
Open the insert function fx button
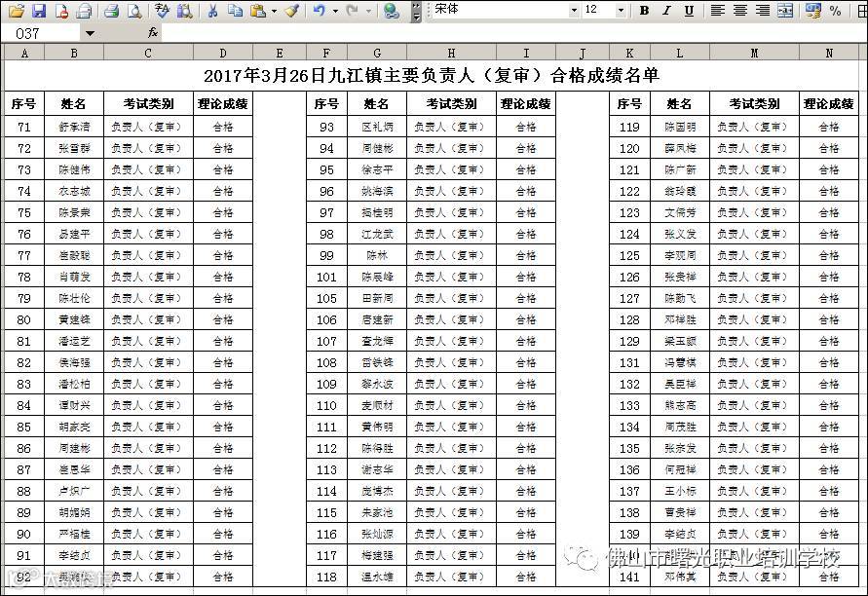coord(153,33)
